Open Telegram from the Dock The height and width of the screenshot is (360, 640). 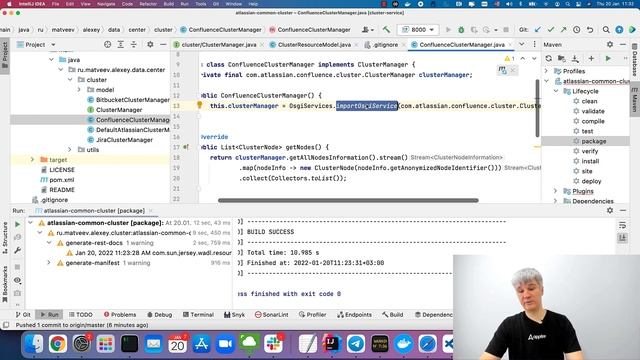[356, 344]
